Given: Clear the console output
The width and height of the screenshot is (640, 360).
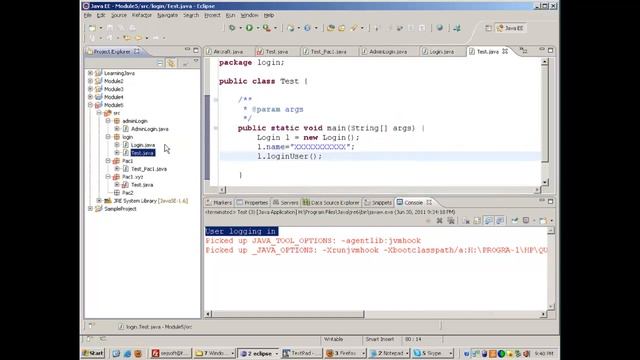Looking at the screenshot, I should (466, 220).
